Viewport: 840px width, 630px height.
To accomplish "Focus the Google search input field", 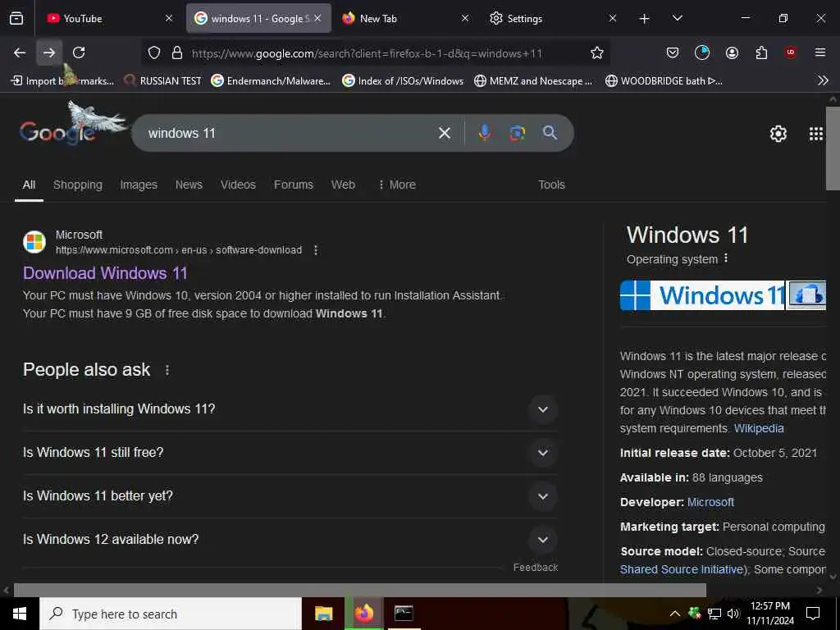I will coord(290,133).
